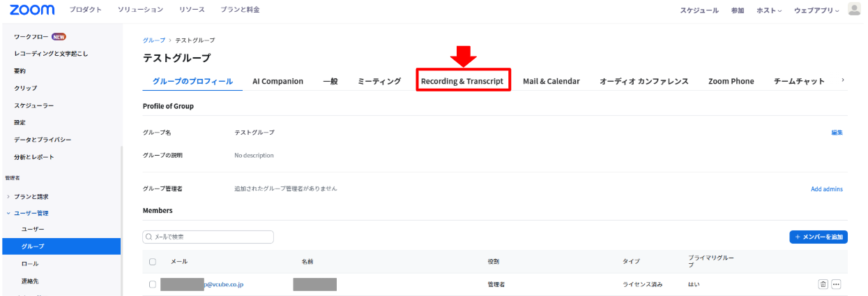Switch to the Recording & Transcript tab
This screenshot has height=296, width=868.
pyautogui.click(x=462, y=81)
